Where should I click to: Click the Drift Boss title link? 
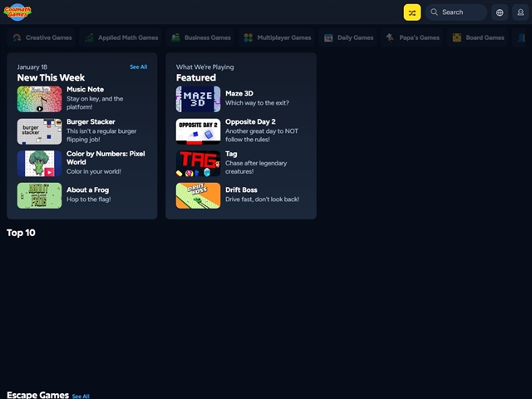(x=241, y=190)
